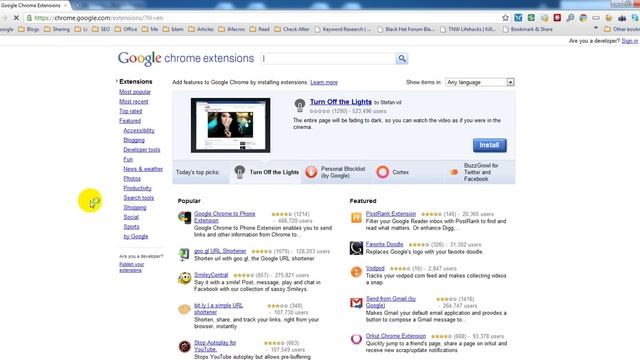
Task: Click the search magnifier button
Action: (402, 58)
